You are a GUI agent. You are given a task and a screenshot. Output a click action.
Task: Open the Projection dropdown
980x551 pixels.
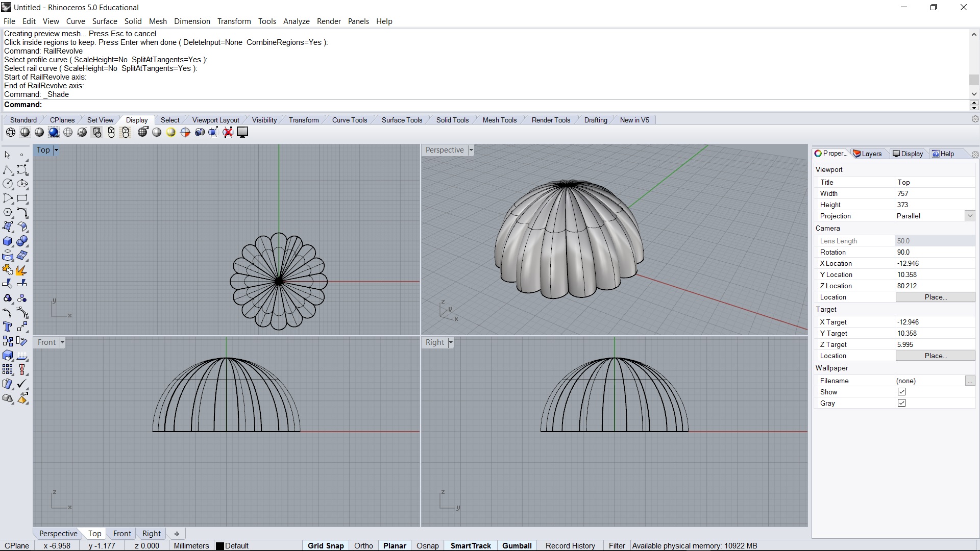point(970,216)
